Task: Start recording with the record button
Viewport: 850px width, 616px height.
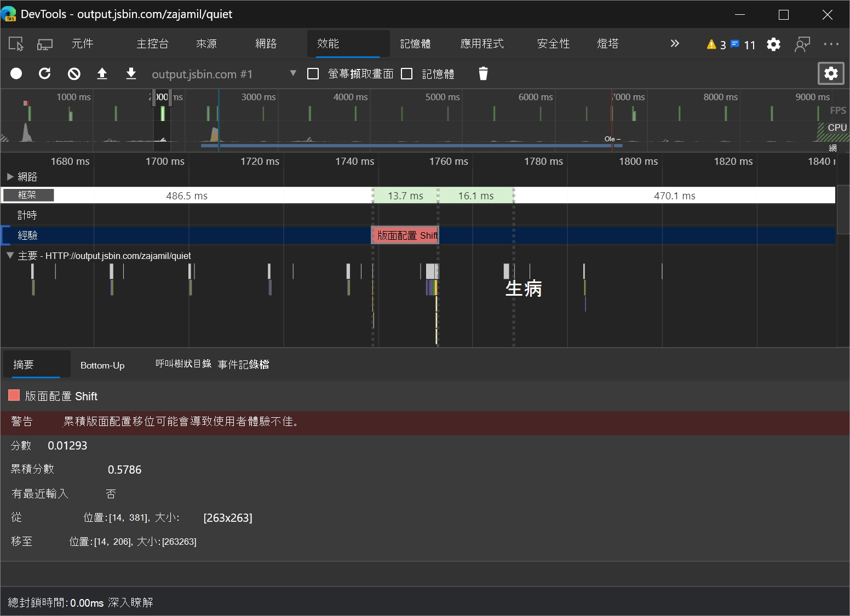Action: coord(16,73)
